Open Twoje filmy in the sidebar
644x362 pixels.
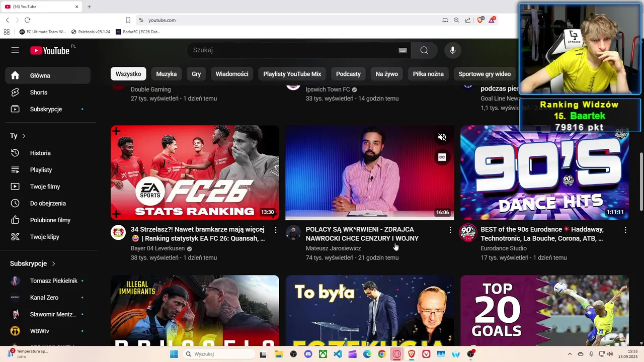pos(48,187)
